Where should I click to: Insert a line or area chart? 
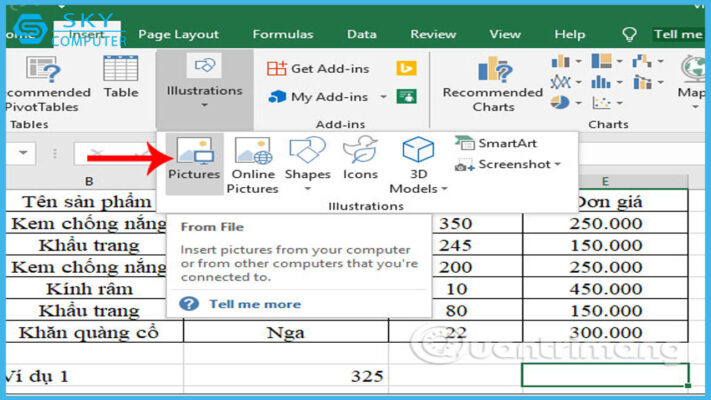click(x=565, y=82)
